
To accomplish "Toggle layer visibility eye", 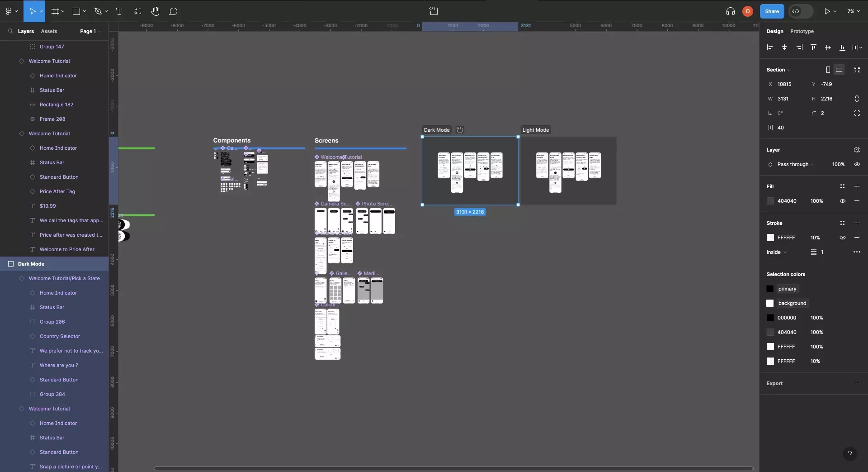I will pos(857,164).
